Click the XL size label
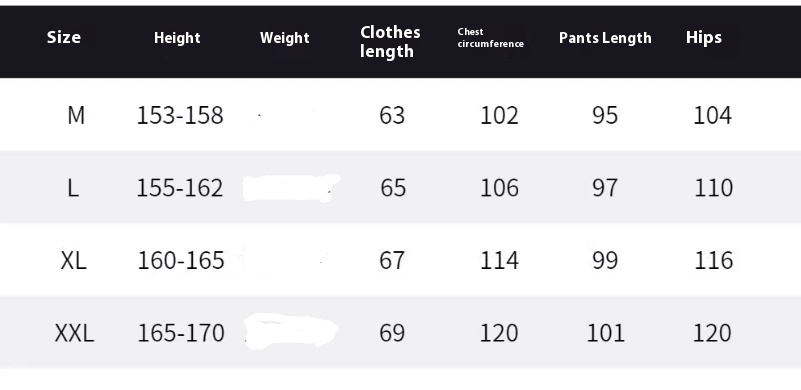Screen dimensions: 801x390 tap(74, 260)
